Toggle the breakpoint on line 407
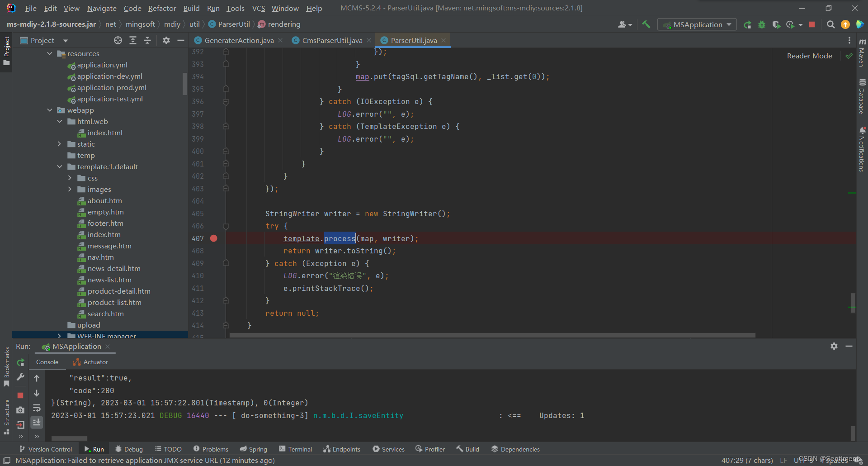The width and height of the screenshot is (868, 466). pos(214,238)
